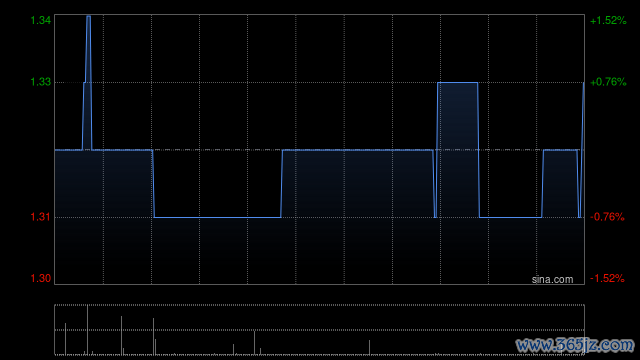
Task: Select the -1.52% percentage label
Action: click(607, 278)
